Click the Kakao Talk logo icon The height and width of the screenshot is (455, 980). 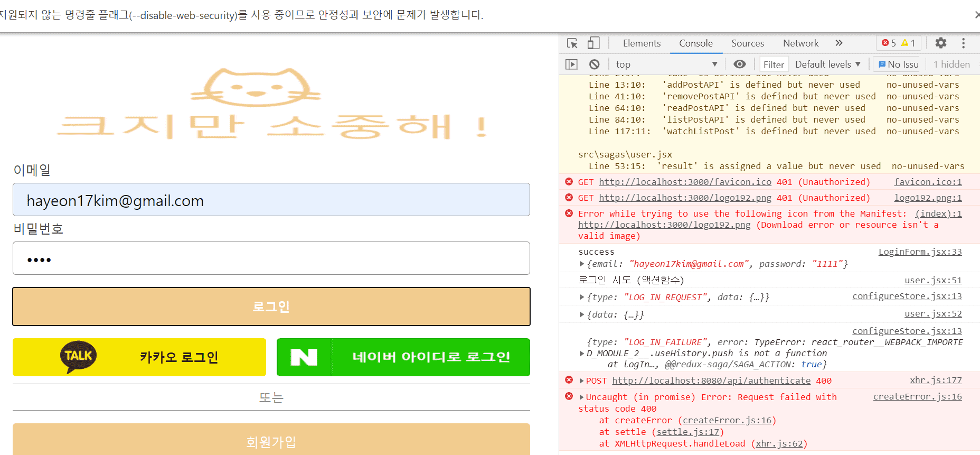(x=79, y=357)
